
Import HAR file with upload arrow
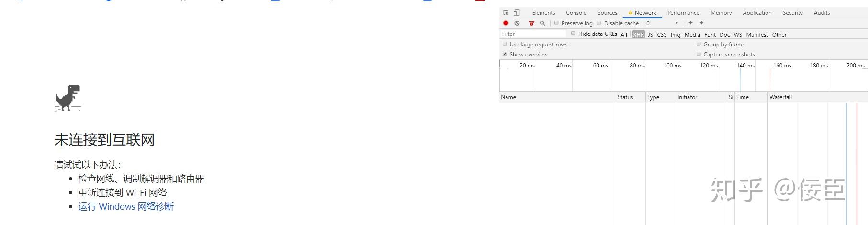click(x=690, y=23)
